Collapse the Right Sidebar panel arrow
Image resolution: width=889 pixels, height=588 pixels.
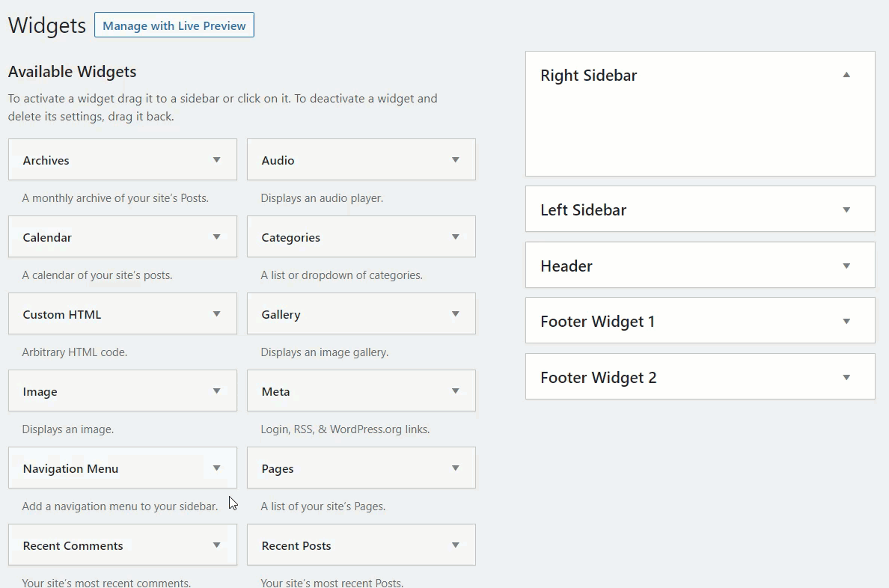point(846,75)
